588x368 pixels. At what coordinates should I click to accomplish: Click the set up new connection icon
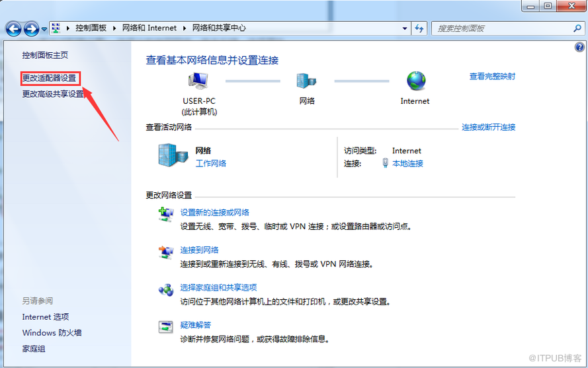tap(165, 213)
